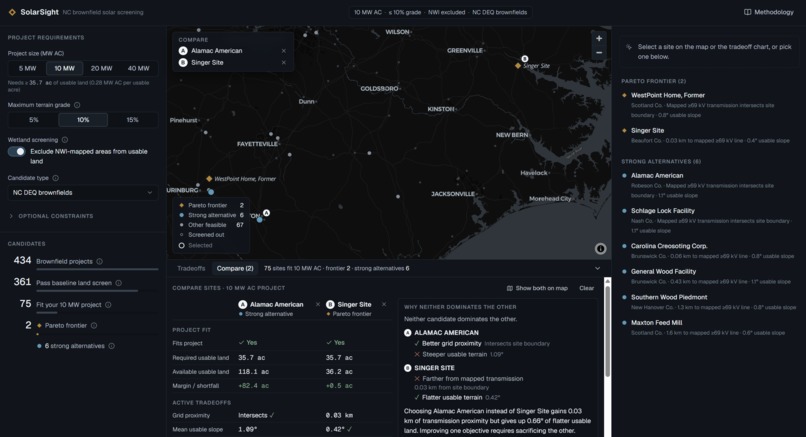Click the Show both on map icon
Viewport: 806px width, 437px height.
tap(509, 288)
